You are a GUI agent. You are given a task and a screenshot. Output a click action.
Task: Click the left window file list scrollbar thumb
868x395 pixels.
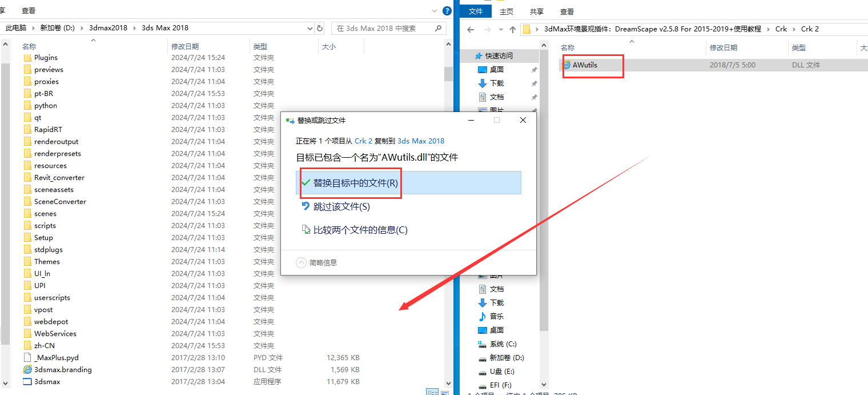coord(448,74)
